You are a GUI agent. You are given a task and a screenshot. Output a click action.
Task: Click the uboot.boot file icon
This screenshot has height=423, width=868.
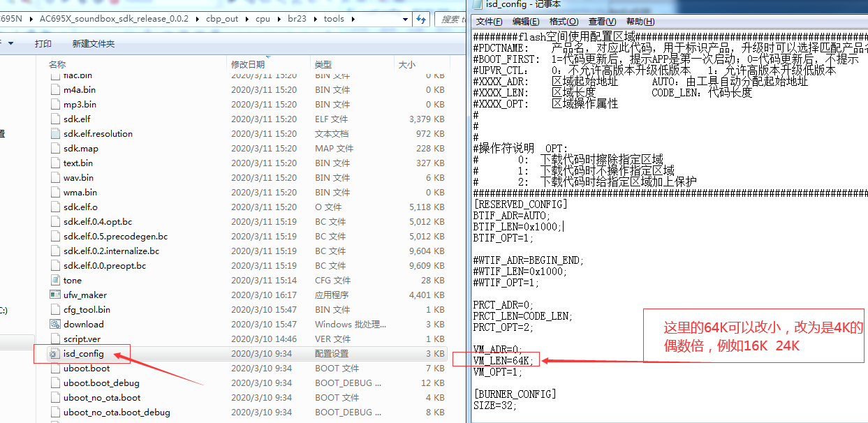55,369
